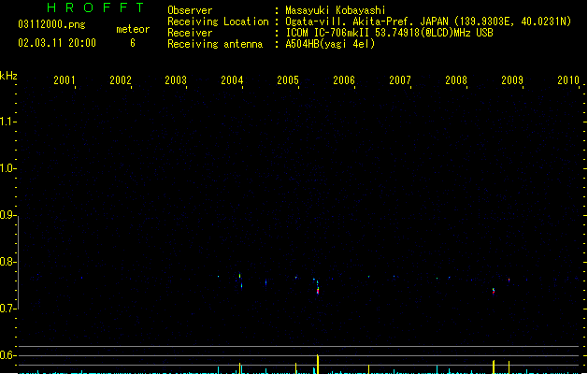Image resolution: width=588 pixels, height=374 pixels.
Task: Click the bright red meteor echo after 2005
Action: [x=318, y=291]
